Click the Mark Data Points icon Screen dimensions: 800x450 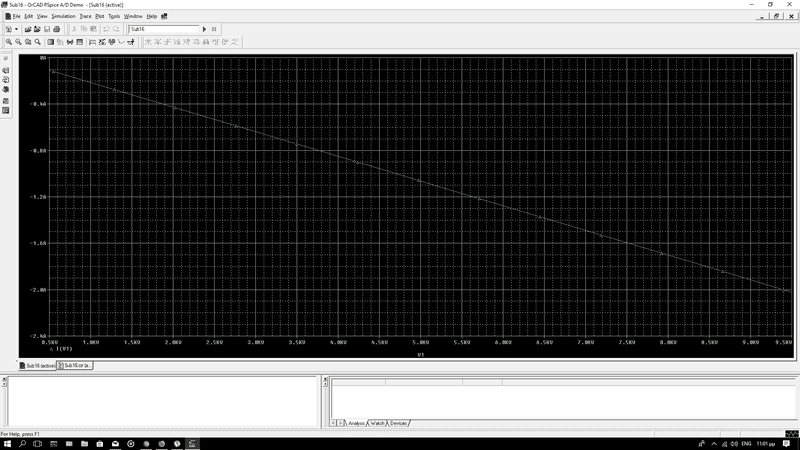coord(121,42)
